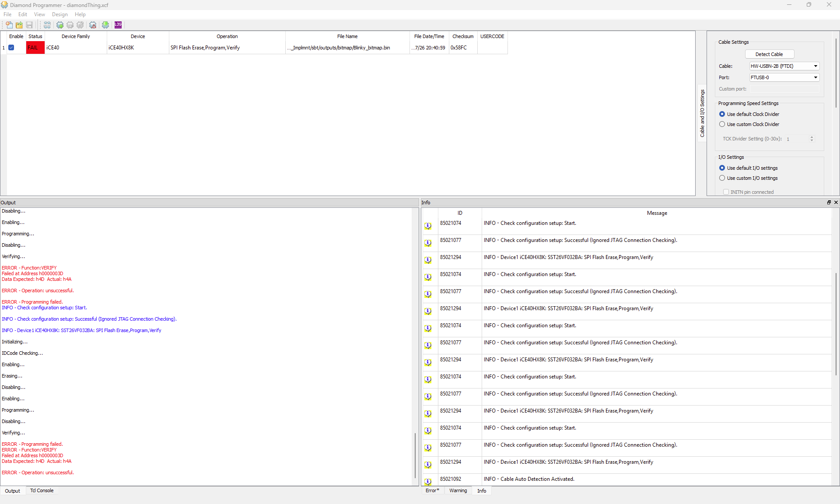The height and width of the screenshot is (504, 840).
Task: Click the New project file icon
Action: pyautogui.click(x=9, y=25)
